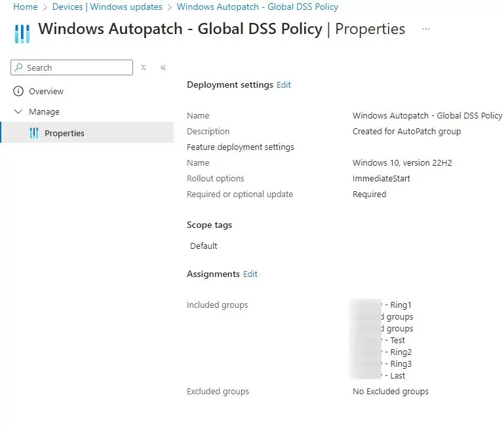
Task: Click the Properties item icon
Action: pyautogui.click(x=33, y=133)
